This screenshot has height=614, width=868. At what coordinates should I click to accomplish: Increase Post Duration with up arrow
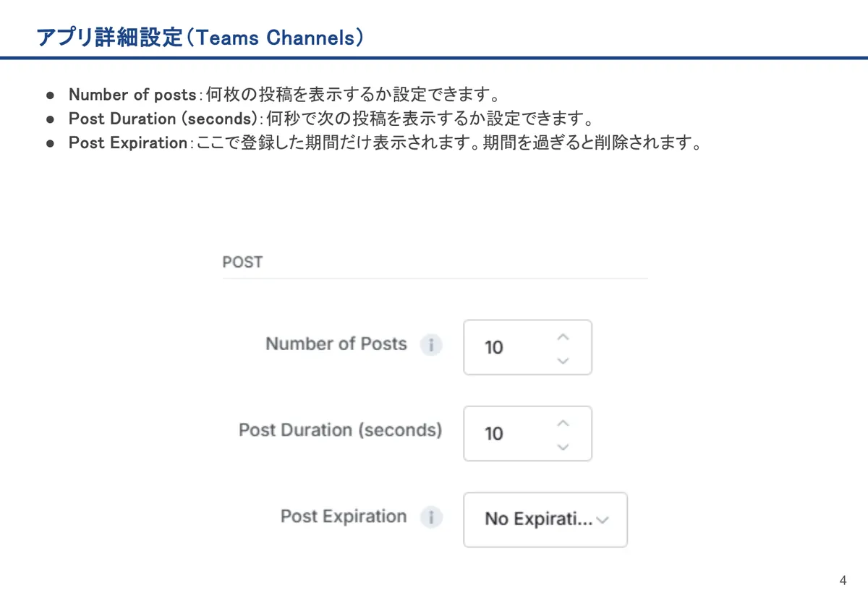click(x=564, y=423)
